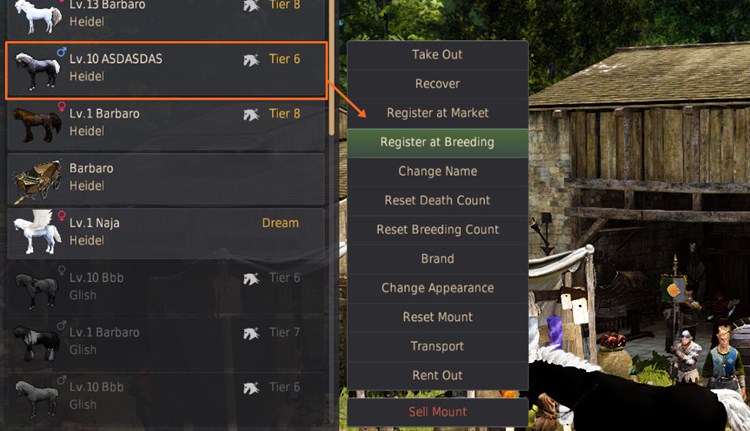Open Change Appearance for the mount

(x=437, y=288)
